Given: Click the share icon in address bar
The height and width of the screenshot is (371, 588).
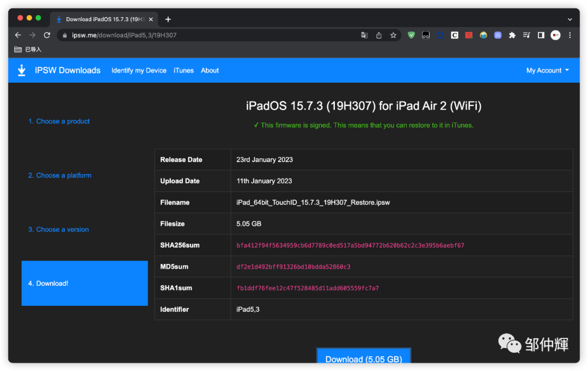Looking at the screenshot, I should click(379, 35).
